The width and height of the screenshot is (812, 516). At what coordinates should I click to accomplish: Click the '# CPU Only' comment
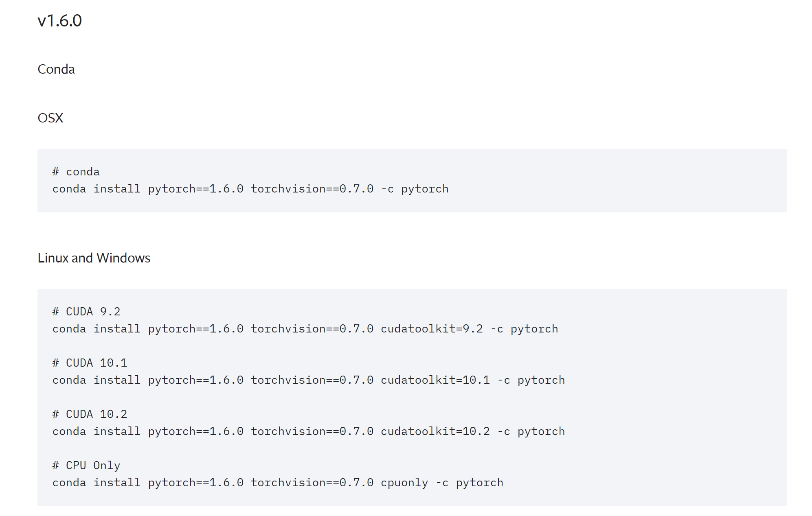[86, 466]
